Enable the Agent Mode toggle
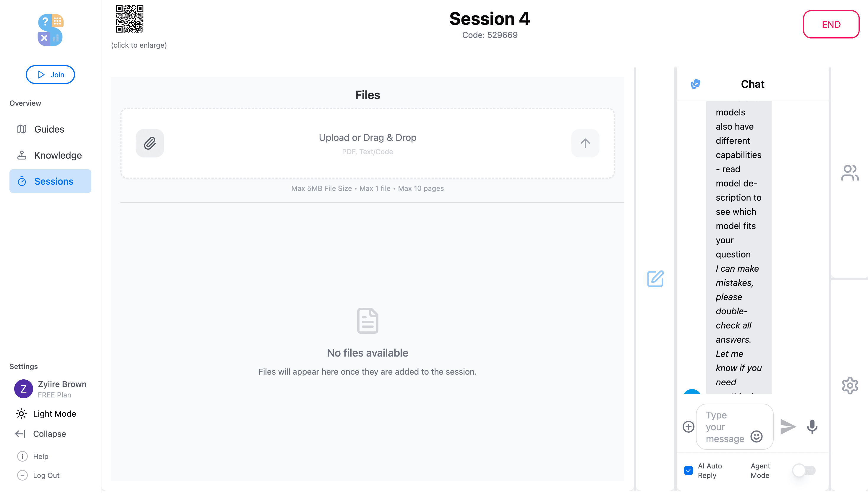This screenshot has height=493, width=868. click(804, 470)
